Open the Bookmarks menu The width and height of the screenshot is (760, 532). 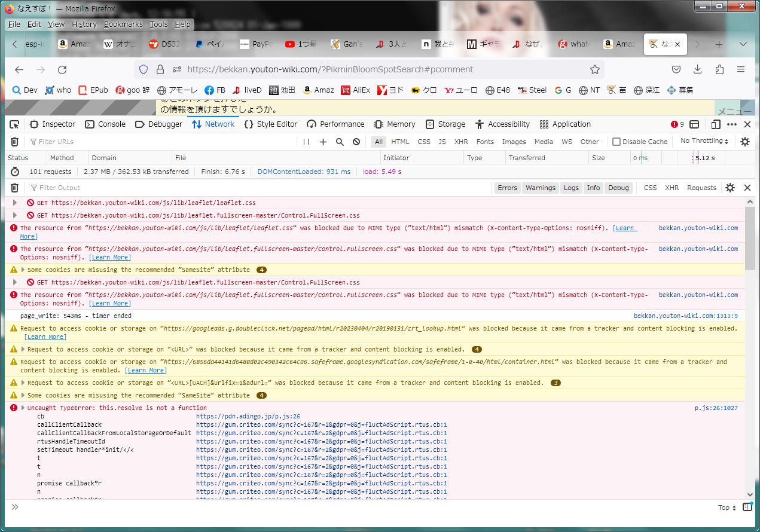tap(123, 25)
